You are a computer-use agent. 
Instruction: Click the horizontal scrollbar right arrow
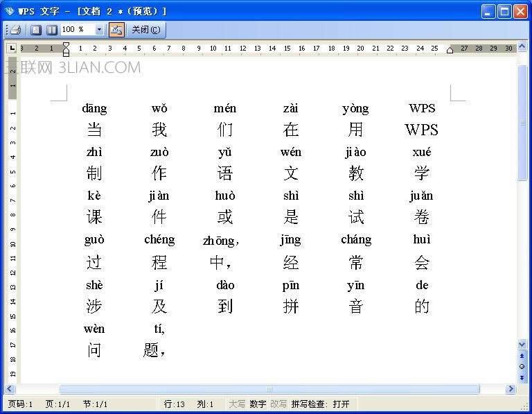point(510,389)
